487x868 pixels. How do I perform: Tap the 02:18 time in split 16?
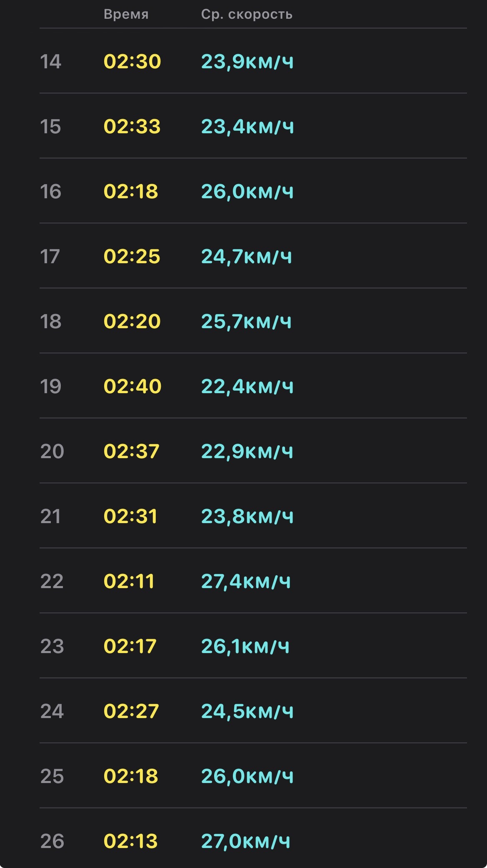click(x=131, y=192)
